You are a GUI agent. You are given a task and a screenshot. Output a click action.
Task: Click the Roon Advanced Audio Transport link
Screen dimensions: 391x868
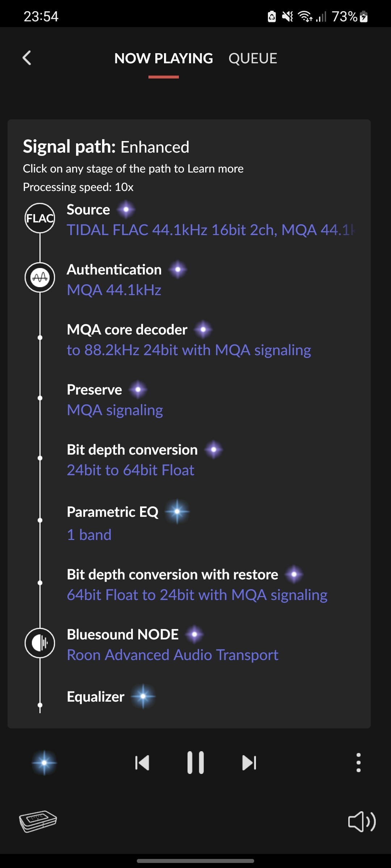tap(173, 655)
